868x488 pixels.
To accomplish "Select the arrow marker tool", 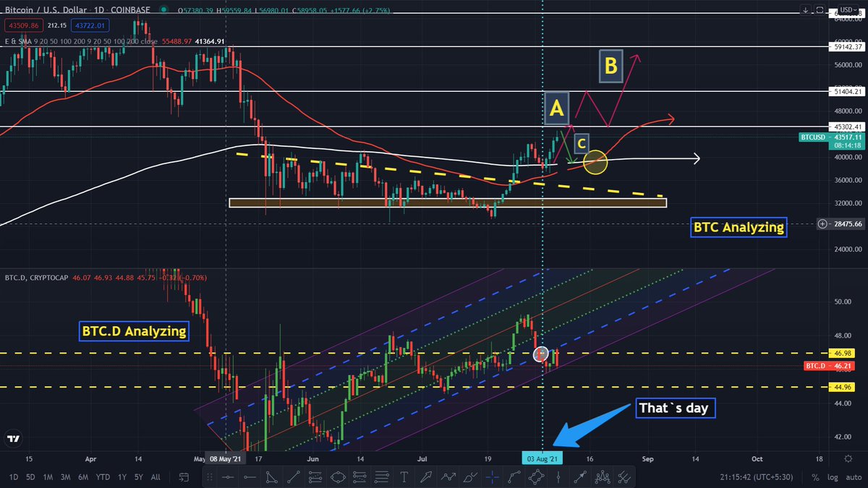I will (x=425, y=477).
